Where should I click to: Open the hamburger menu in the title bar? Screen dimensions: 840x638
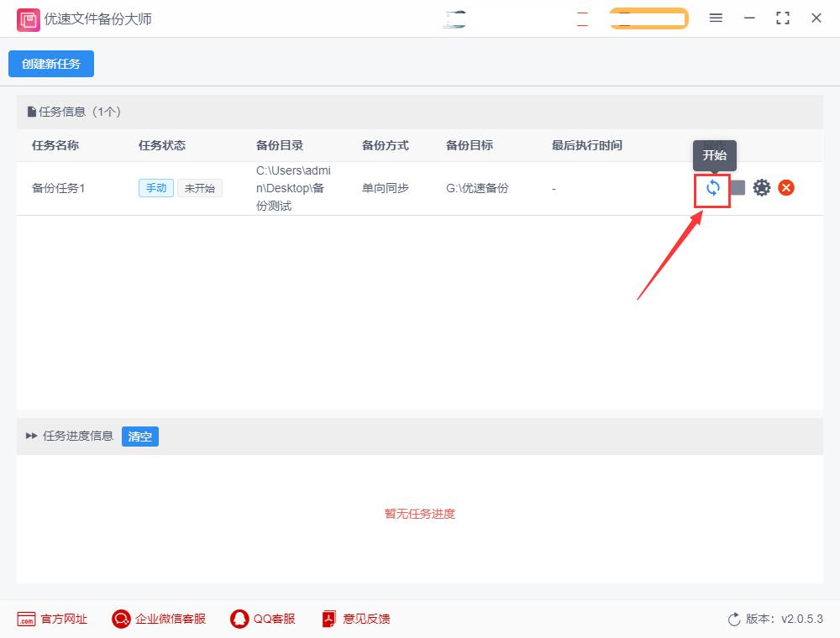point(716,18)
